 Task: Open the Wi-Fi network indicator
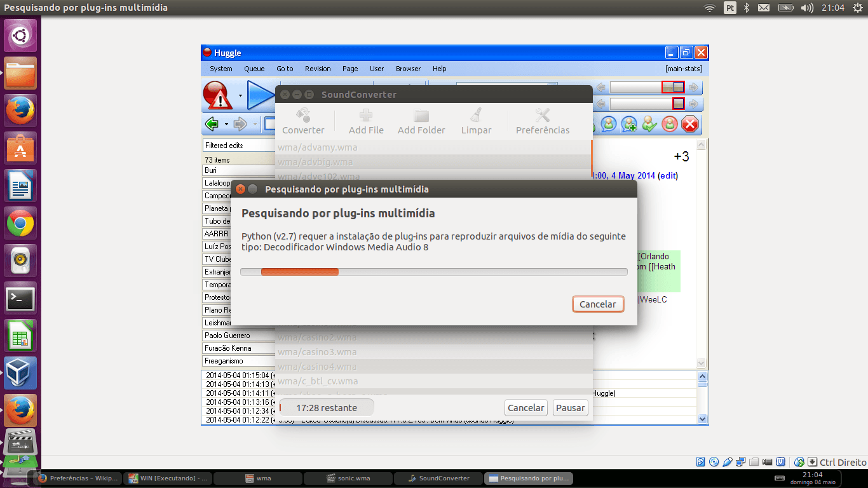click(710, 8)
